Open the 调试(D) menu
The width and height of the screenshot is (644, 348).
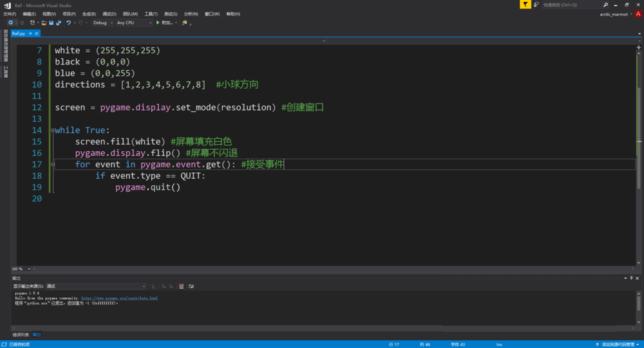(109, 14)
